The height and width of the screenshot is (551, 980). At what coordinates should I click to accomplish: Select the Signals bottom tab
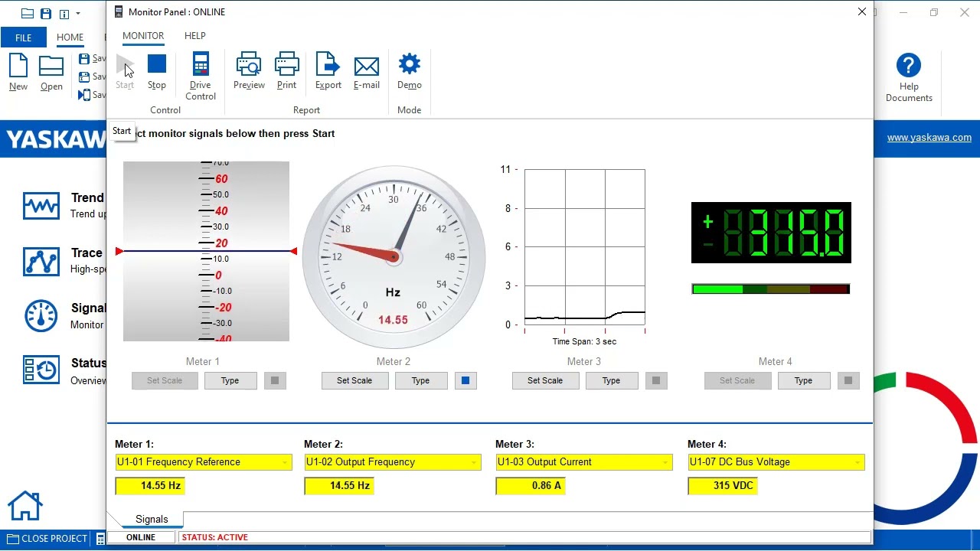point(152,519)
